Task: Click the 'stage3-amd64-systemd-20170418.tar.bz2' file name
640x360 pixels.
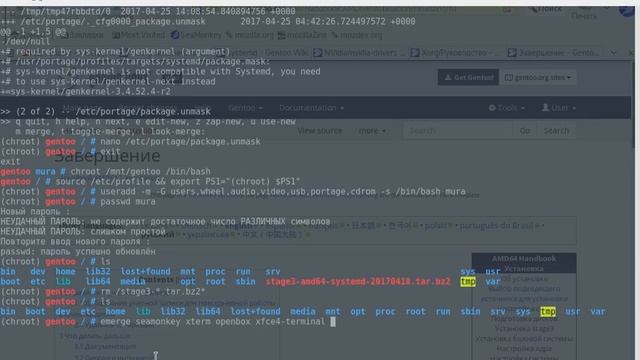Action: (358, 282)
